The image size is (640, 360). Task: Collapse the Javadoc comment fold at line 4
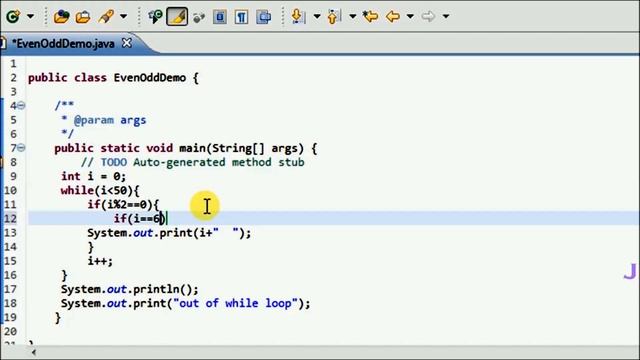21,106
